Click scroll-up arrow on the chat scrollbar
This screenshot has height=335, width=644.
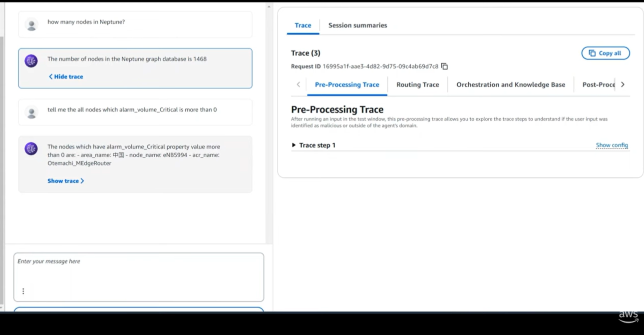tap(270, 7)
